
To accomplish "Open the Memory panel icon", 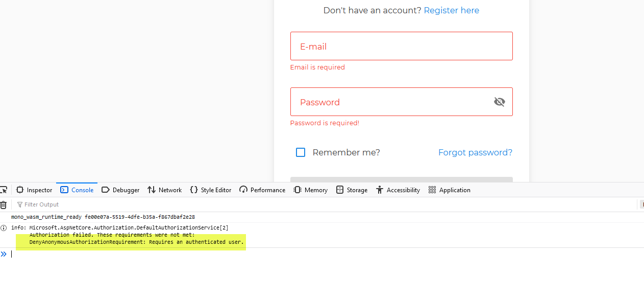I will [298, 190].
